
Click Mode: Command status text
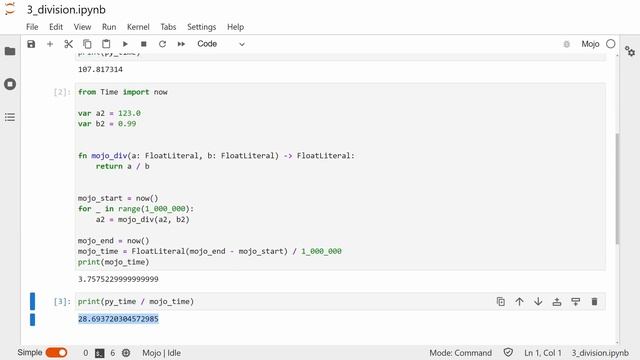point(460,353)
